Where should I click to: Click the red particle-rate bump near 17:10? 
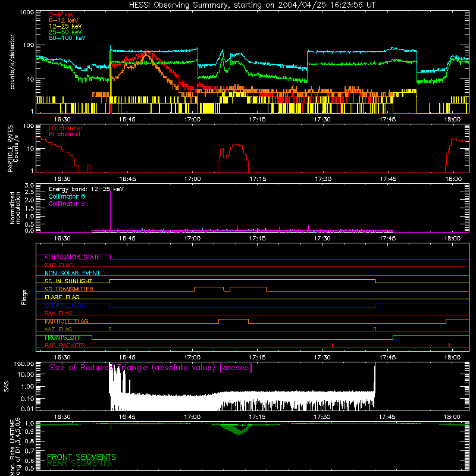point(233,158)
